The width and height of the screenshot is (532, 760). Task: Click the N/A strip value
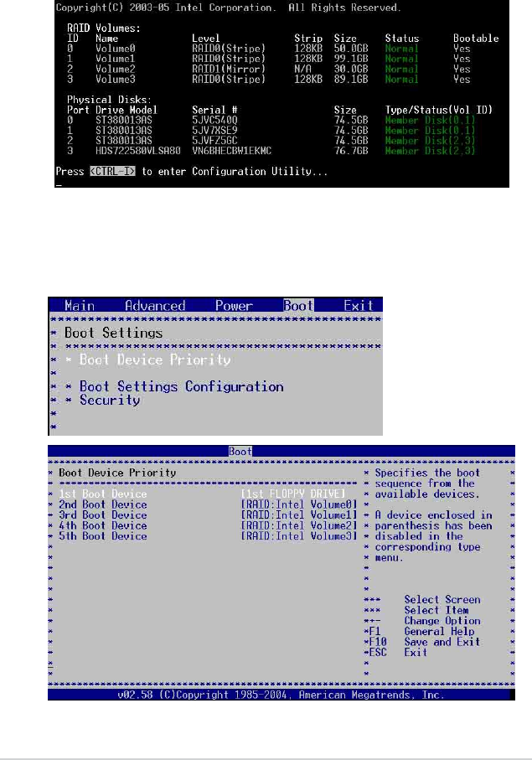(302, 69)
